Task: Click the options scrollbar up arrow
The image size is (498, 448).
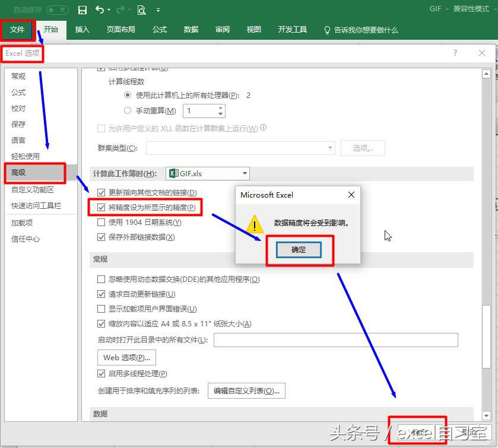Action: (486, 74)
